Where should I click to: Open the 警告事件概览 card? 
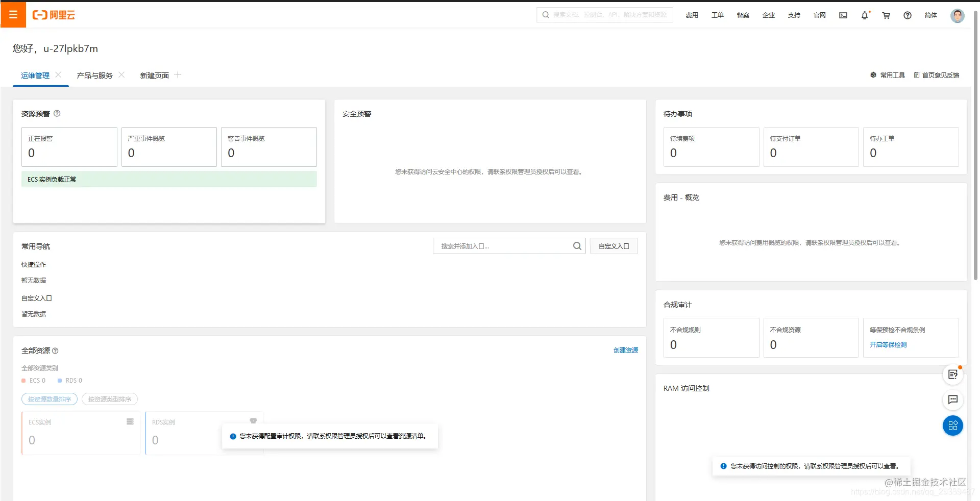[269, 147]
